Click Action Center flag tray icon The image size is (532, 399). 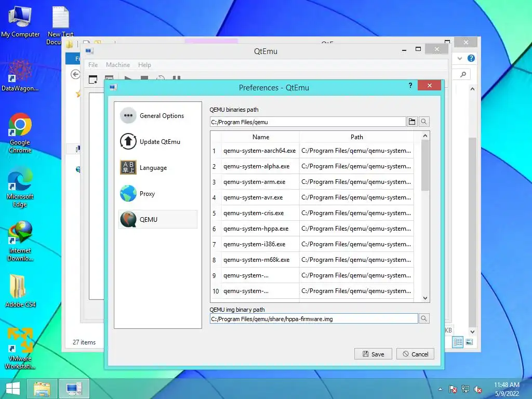click(x=453, y=389)
